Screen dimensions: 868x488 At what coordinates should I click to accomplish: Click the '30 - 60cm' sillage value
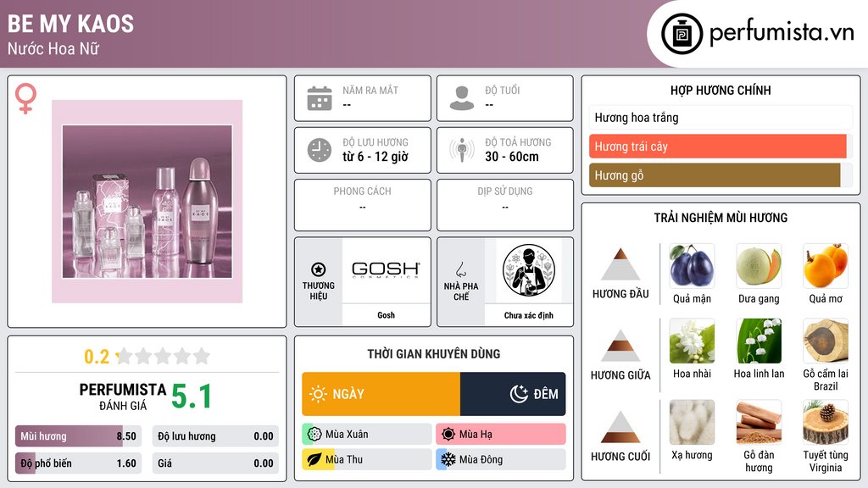512,157
